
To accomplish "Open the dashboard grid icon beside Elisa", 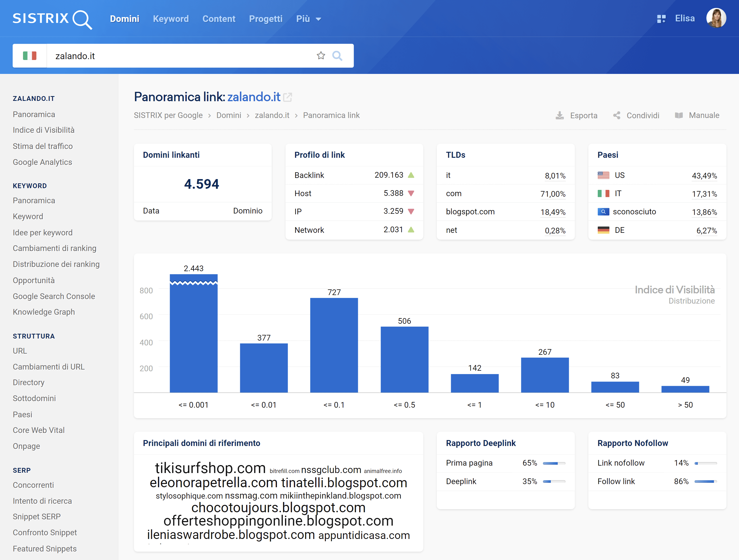I will click(x=661, y=19).
